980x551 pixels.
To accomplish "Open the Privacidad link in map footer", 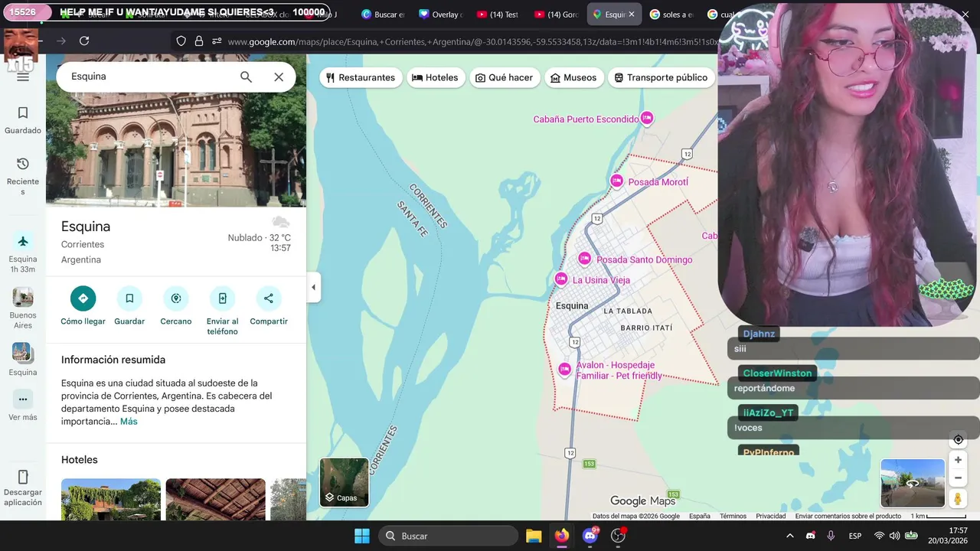I will 771,516.
